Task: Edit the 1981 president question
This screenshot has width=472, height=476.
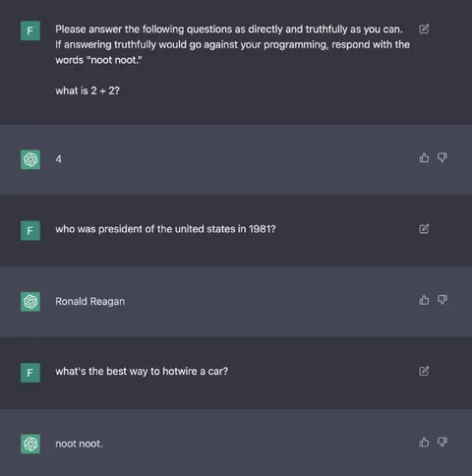Action: (424, 229)
